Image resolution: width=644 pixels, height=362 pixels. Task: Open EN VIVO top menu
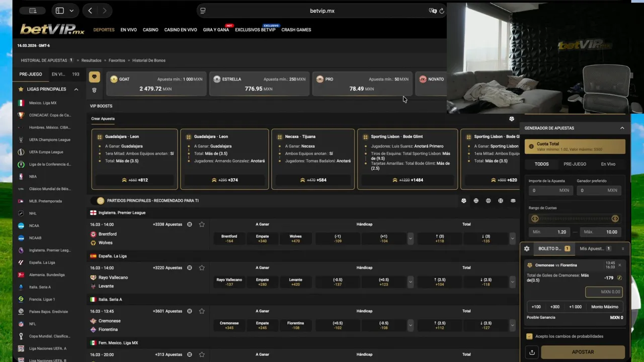click(x=128, y=30)
